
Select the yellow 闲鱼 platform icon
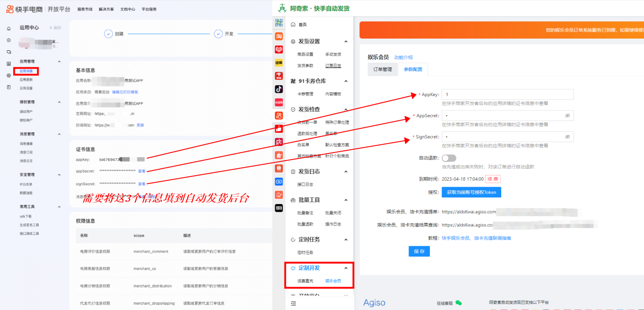279,62
